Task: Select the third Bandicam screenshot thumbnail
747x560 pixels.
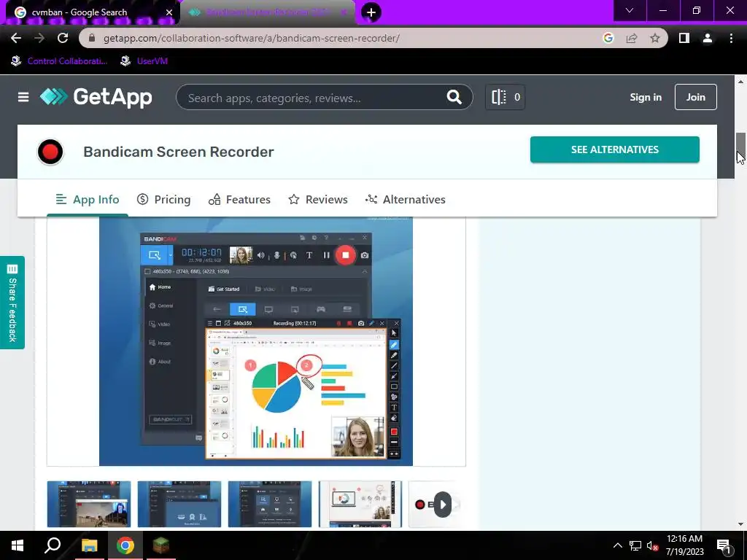Action: [270, 504]
